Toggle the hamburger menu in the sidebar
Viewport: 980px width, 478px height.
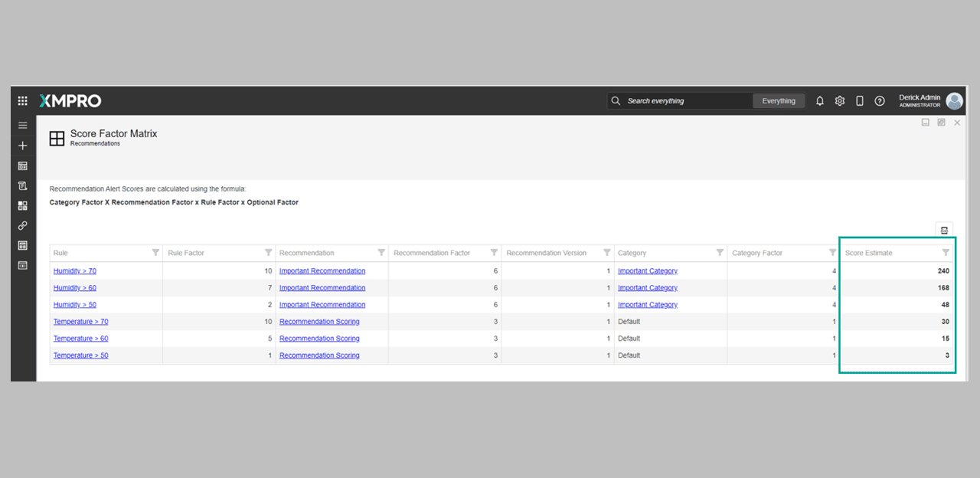point(23,126)
